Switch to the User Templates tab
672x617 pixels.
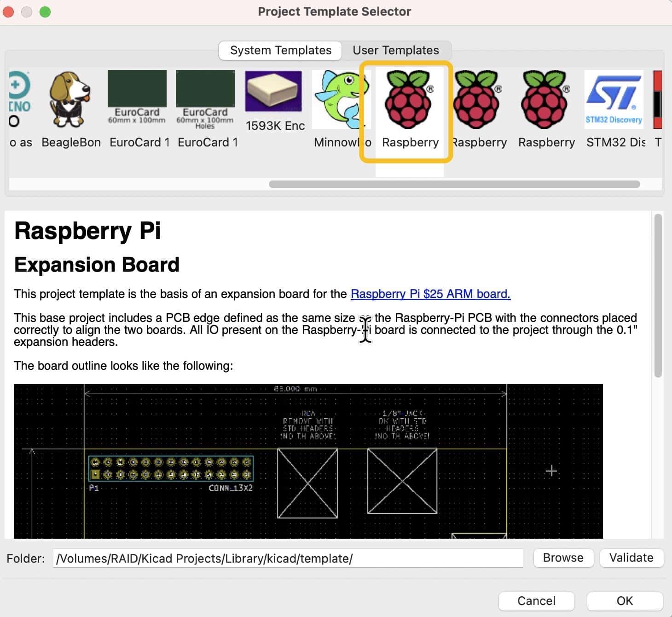tap(396, 50)
